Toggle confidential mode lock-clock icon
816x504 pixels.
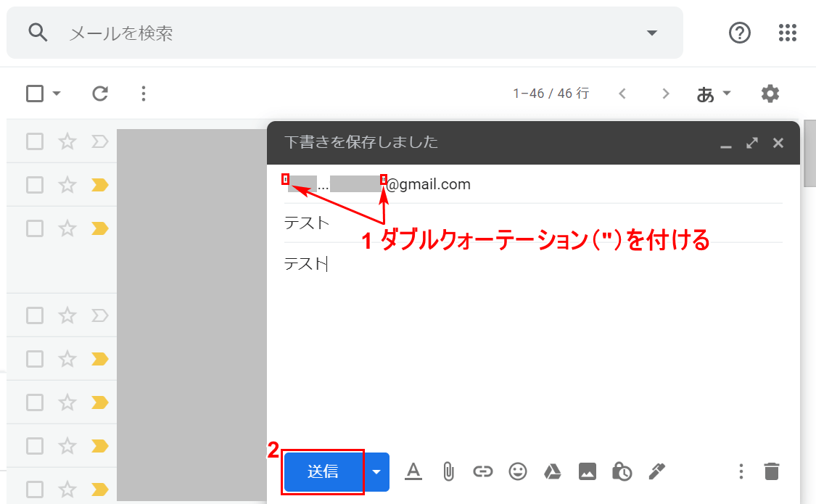(622, 472)
